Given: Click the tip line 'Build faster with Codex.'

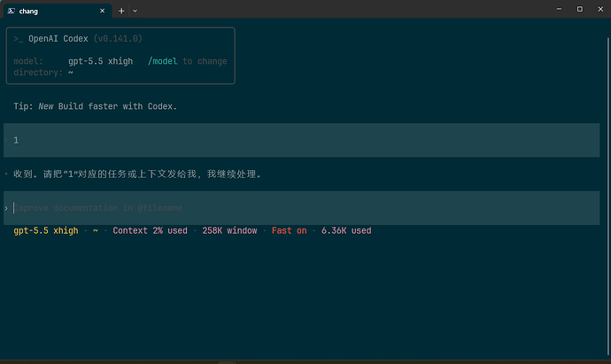Looking at the screenshot, I should pos(117,106).
